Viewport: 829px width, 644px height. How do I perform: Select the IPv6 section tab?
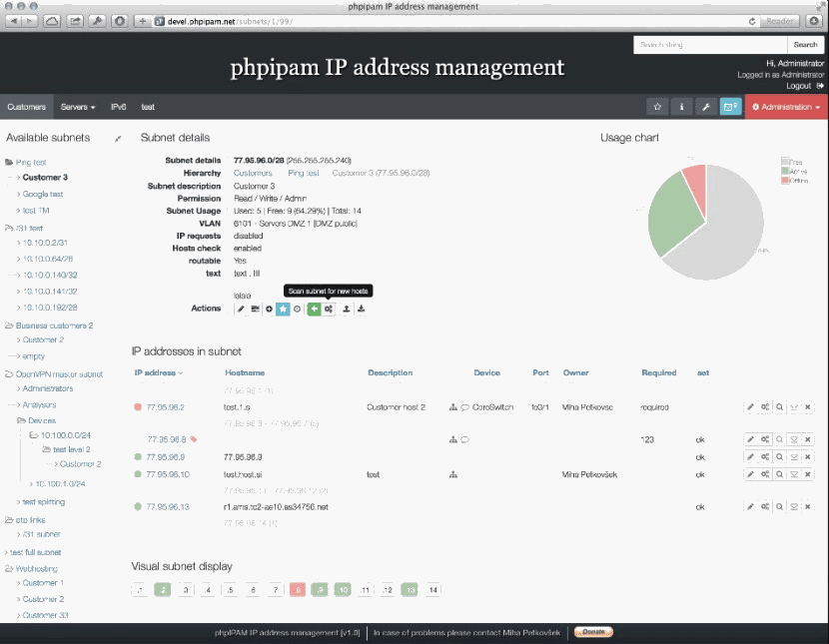[119, 107]
